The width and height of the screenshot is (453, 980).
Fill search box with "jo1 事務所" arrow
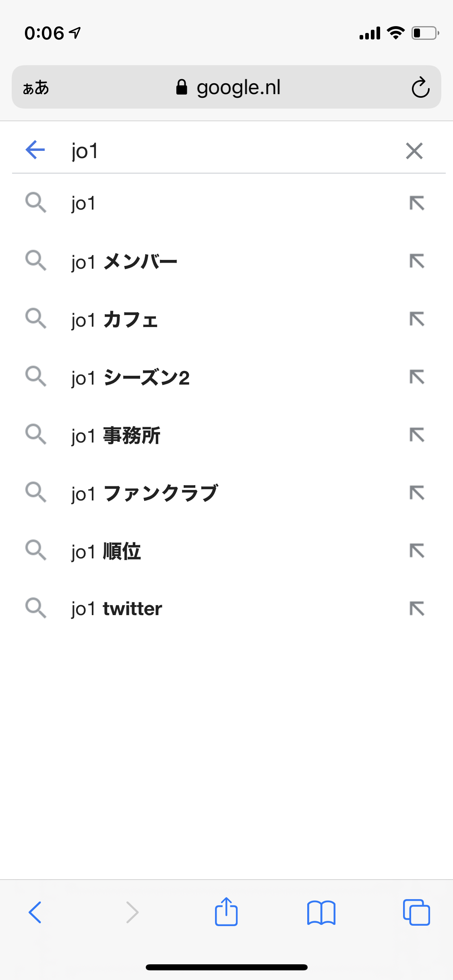[417, 435]
